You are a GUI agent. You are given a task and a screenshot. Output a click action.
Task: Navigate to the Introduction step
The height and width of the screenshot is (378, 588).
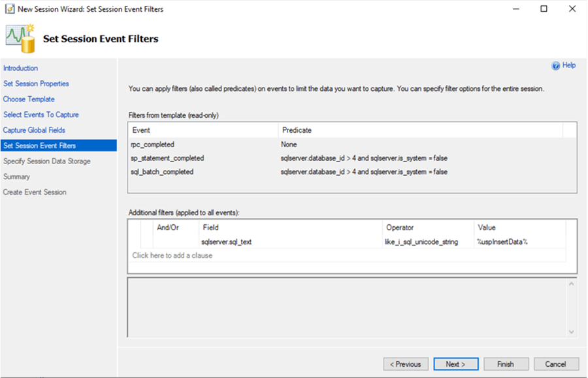pos(20,68)
